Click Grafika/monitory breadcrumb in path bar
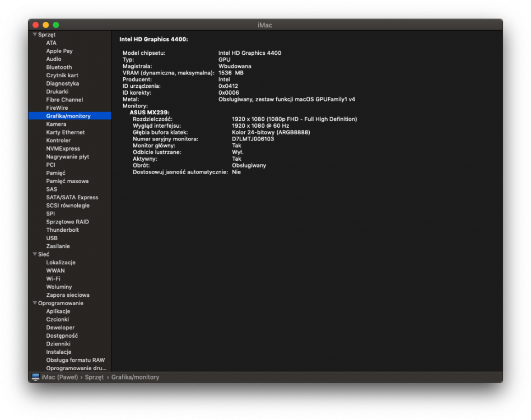The width and height of the screenshot is (531, 420). pyautogui.click(x=135, y=377)
